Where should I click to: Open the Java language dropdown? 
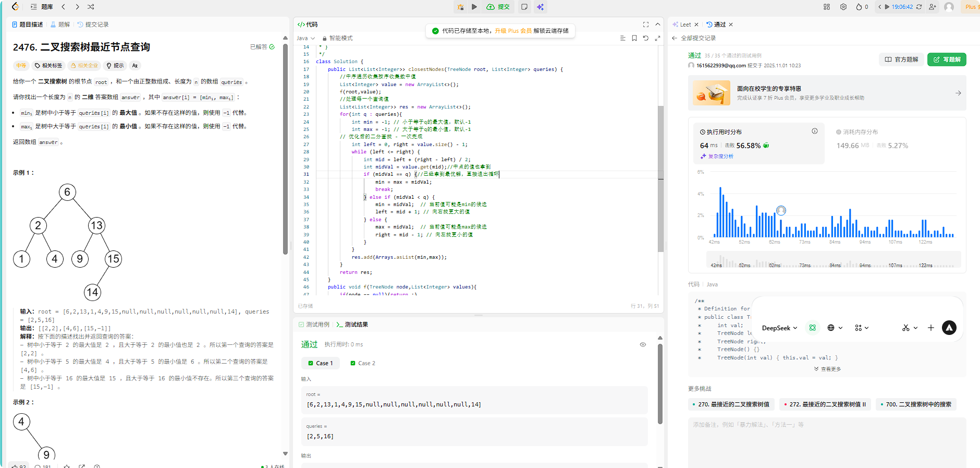click(305, 38)
